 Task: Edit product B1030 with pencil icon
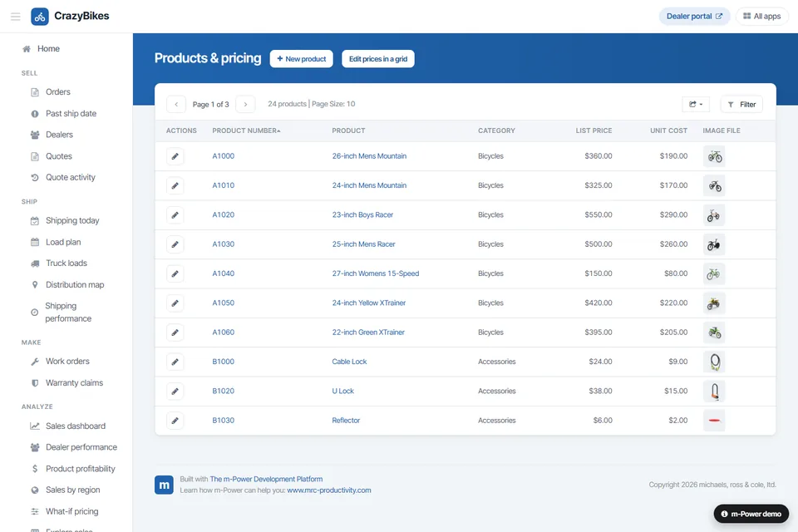coord(175,421)
